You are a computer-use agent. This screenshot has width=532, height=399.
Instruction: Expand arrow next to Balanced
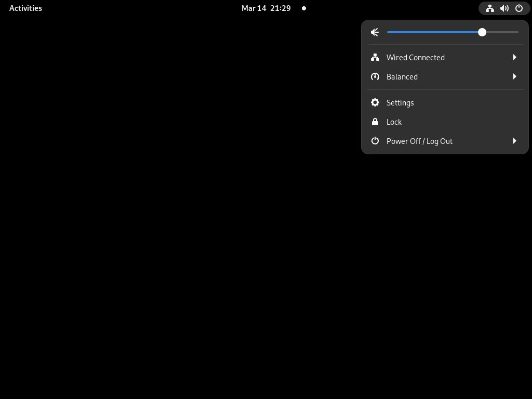(515, 77)
